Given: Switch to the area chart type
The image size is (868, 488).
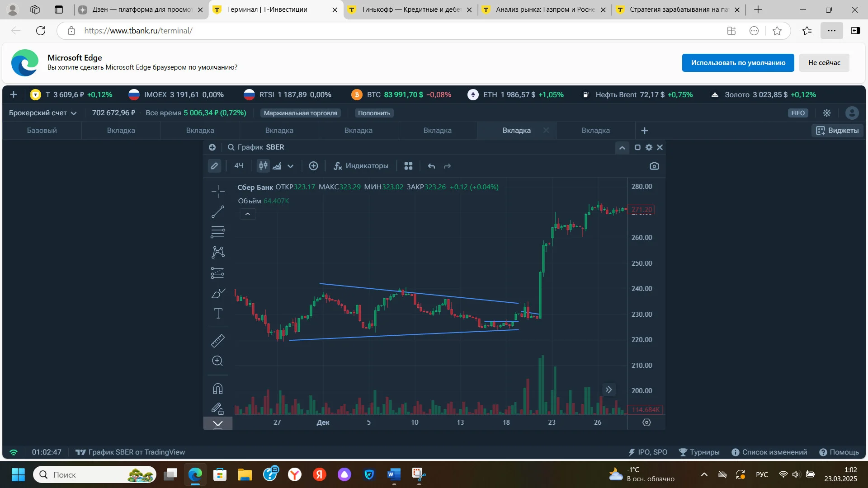Looking at the screenshot, I should point(277,166).
